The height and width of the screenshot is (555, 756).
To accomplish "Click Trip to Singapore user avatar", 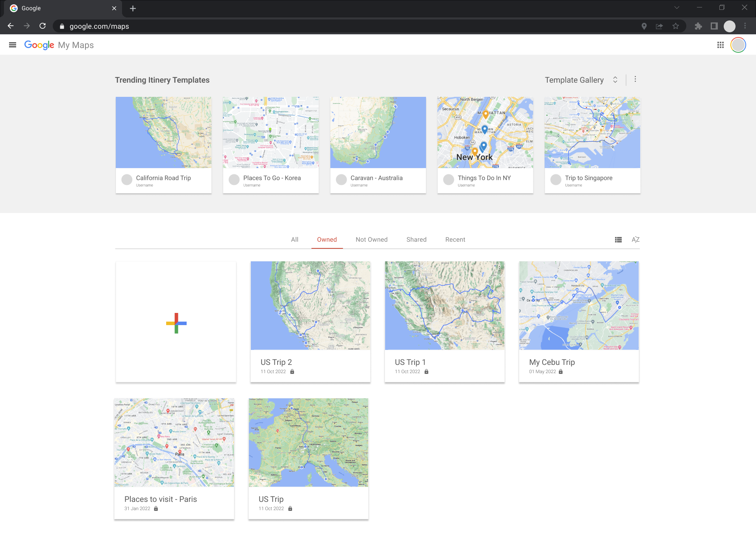I will [556, 180].
